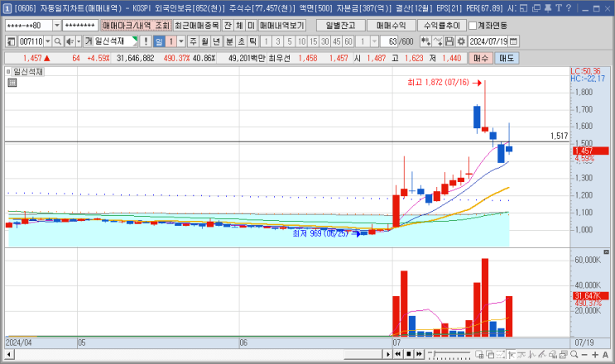This screenshot has width=615, height=364.
Task: Switch to 분 minute period
Action: click(x=229, y=41)
